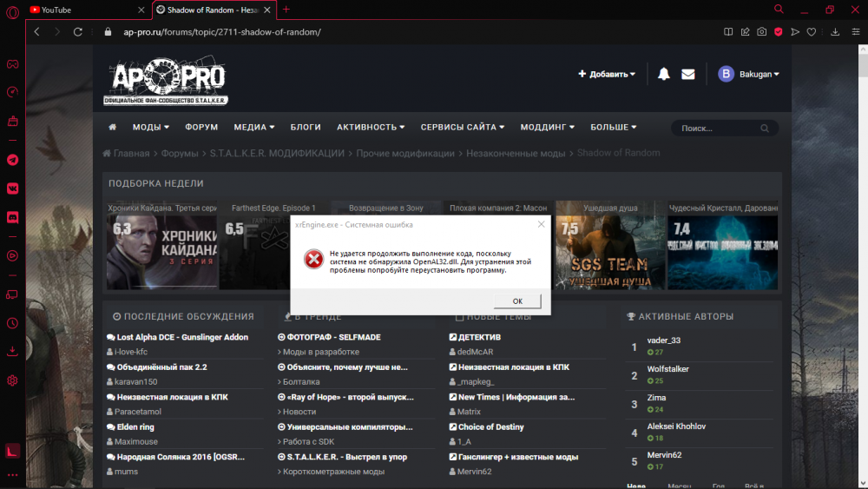Open Wolfstalker author profile
This screenshot has width=868, height=489.
pyautogui.click(x=667, y=369)
